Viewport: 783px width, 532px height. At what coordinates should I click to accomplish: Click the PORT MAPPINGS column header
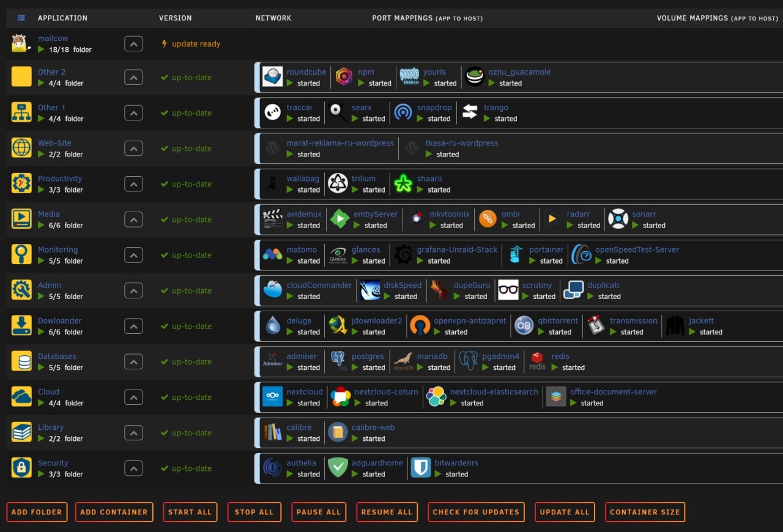tap(428, 18)
